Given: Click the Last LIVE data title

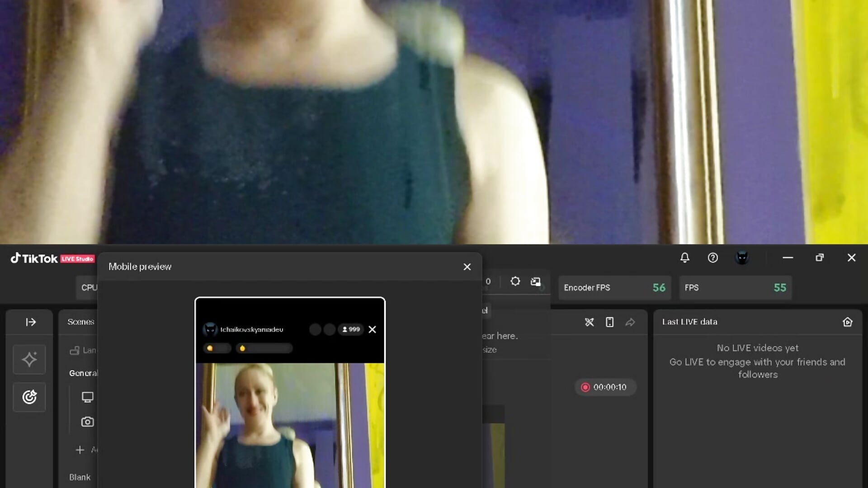Looking at the screenshot, I should pyautogui.click(x=689, y=322).
